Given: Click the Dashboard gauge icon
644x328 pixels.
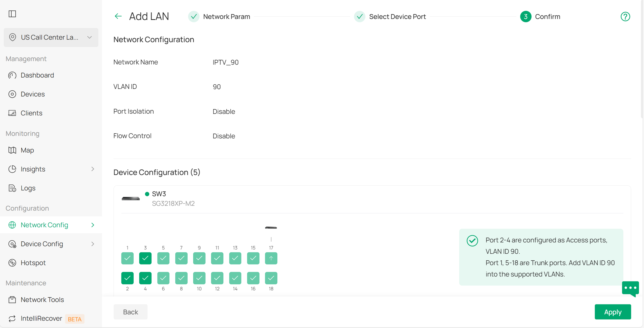Looking at the screenshot, I should 12,75.
